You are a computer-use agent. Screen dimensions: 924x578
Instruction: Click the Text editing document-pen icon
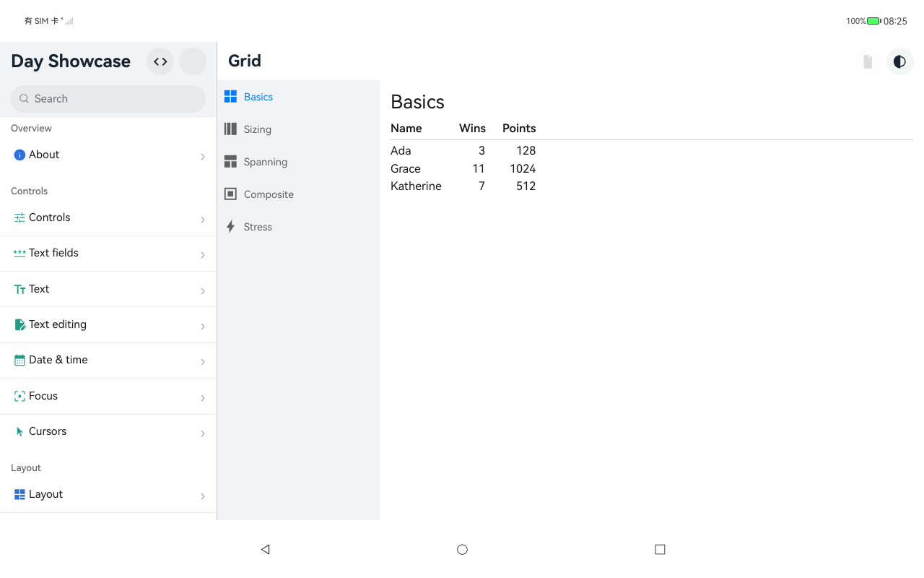pyautogui.click(x=19, y=324)
